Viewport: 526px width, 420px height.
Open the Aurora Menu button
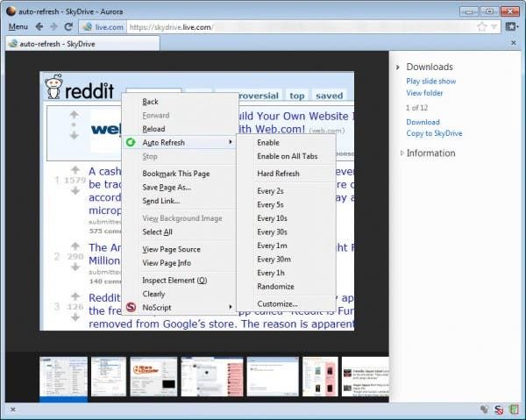pos(18,27)
